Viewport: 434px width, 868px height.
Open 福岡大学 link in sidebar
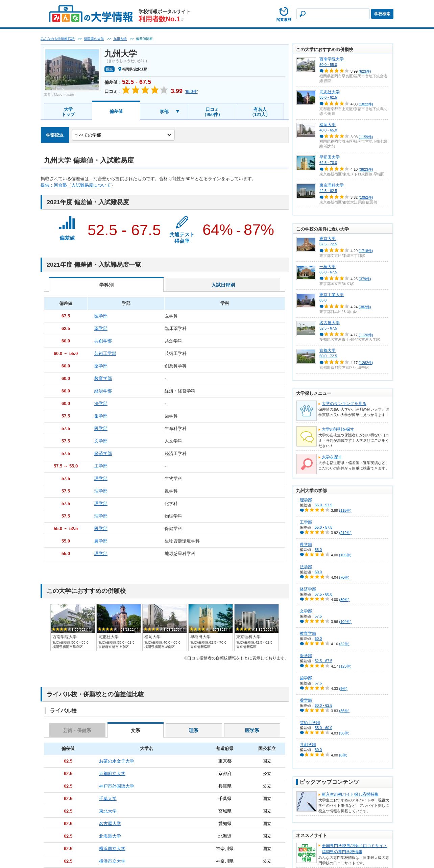327,125
